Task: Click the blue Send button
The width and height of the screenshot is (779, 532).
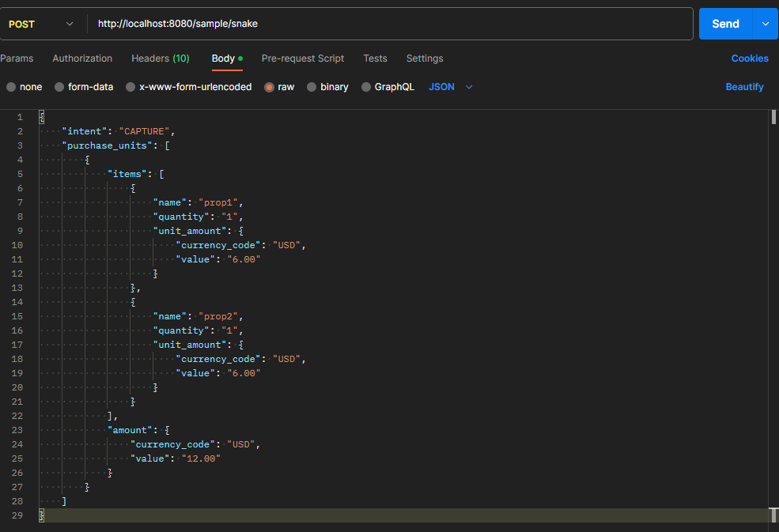Action: coord(725,24)
